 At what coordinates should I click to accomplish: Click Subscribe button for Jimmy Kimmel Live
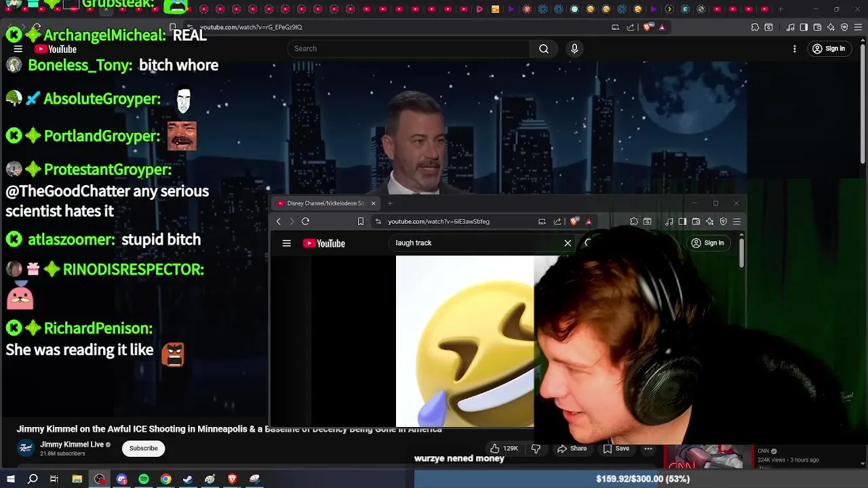[x=143, y=448]
